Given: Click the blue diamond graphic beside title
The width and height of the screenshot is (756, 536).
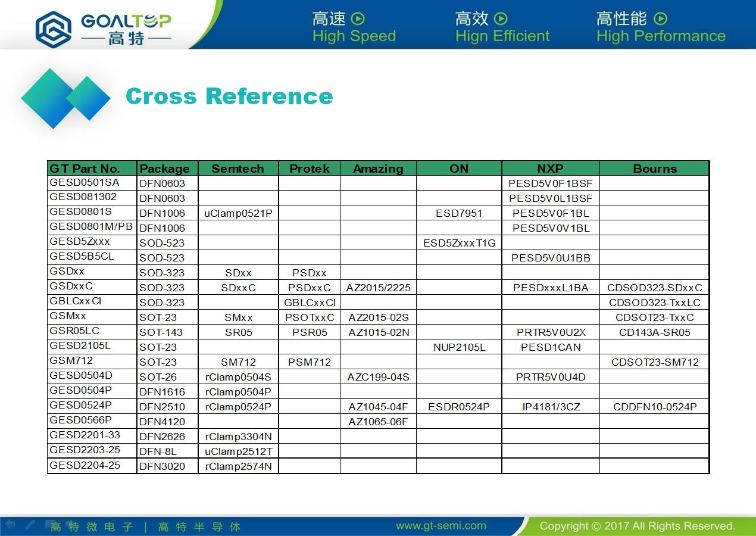Looking at the screenshot, I should [65, 98].
